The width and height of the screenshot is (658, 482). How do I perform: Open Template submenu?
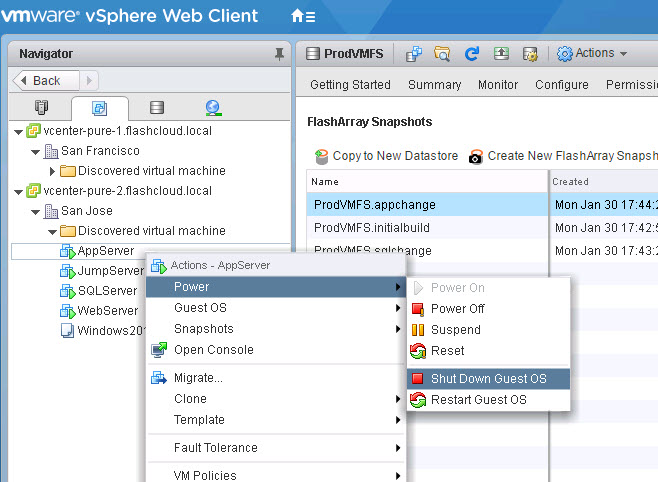(275, 420)
